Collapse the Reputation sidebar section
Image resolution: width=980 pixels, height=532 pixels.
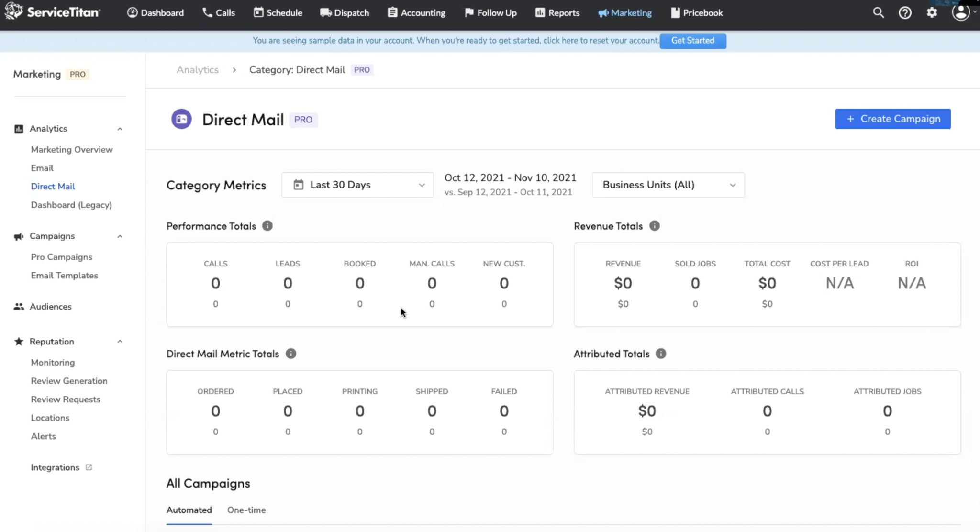[x=120, y=341]
